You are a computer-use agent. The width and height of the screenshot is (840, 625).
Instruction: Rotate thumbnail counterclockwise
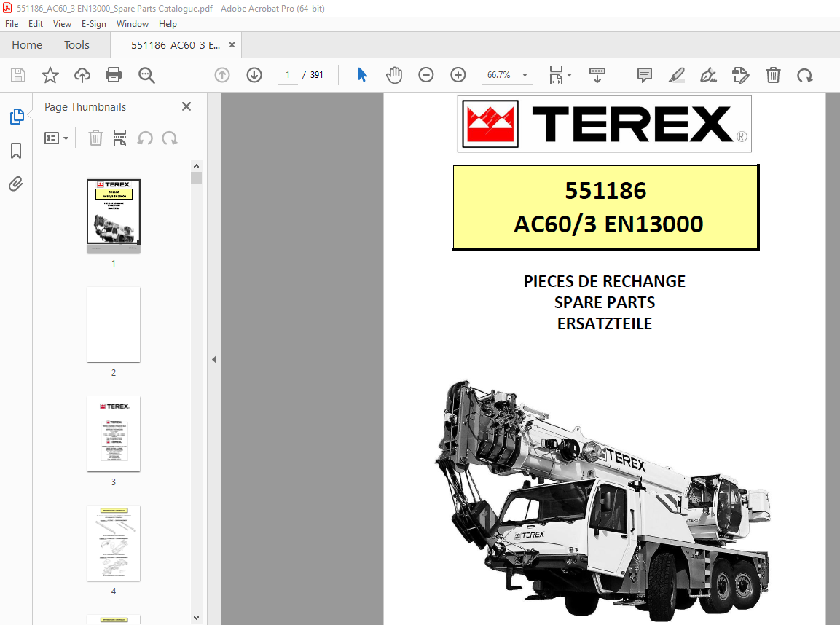click(x=145, y=138)
